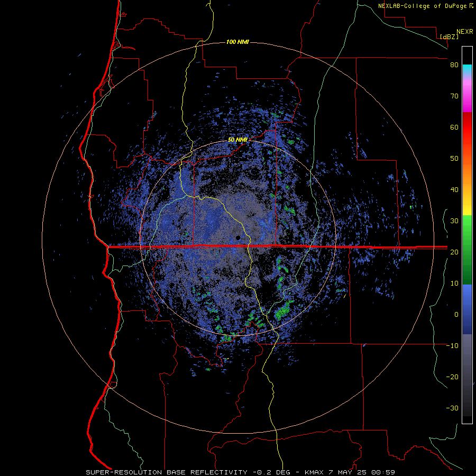This screenshot has width=476, height=476.
Task: Click the 10 dBZ scale value
Action: [x=454, y=283]
